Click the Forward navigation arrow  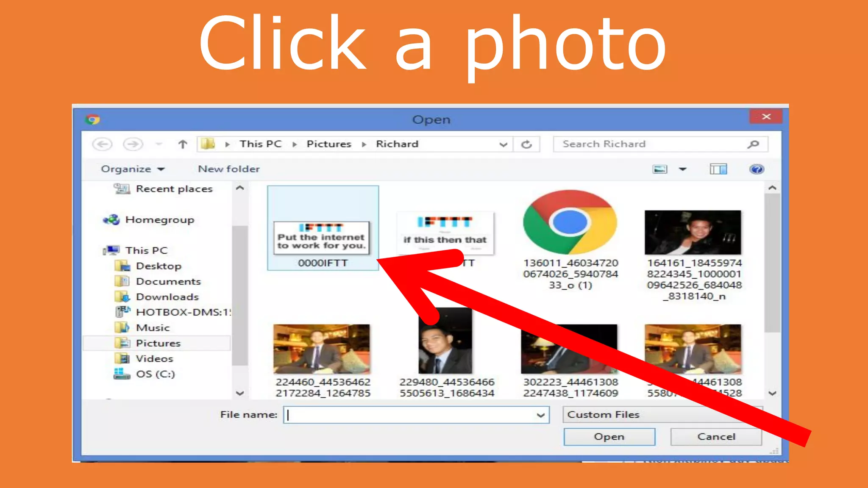133,144
